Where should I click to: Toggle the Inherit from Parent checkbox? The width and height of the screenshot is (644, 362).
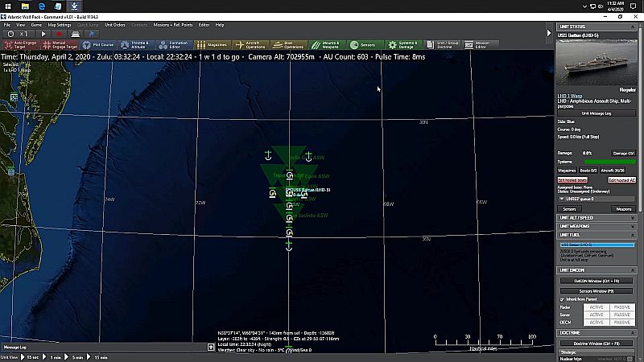[x=562, y=299]
